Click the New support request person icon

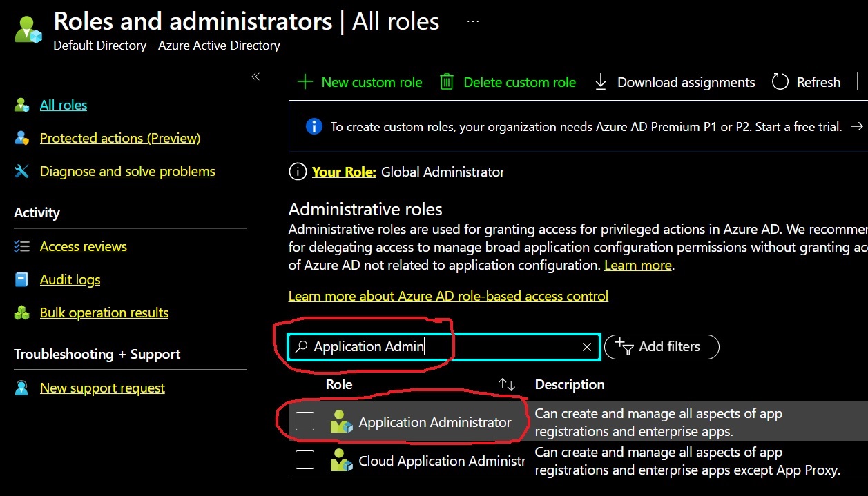[x=22, y=388]
